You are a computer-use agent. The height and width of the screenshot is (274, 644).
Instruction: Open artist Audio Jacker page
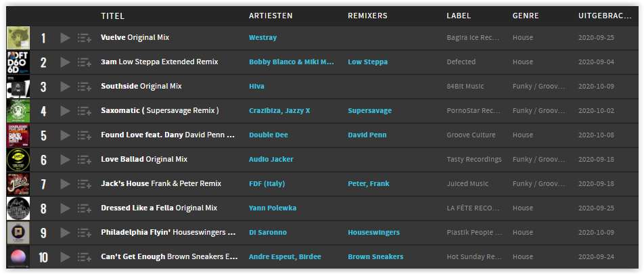(x=271, y=160)
